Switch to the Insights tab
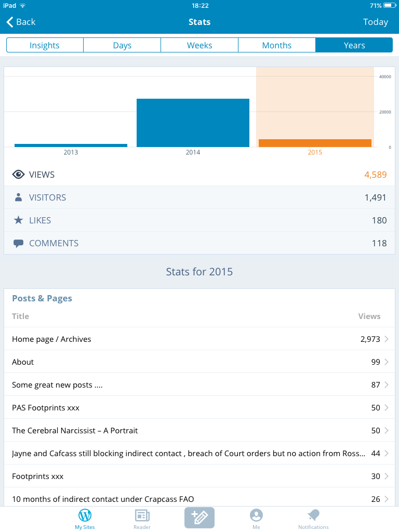This screenshot has width=399, height=532. [45, 45]
